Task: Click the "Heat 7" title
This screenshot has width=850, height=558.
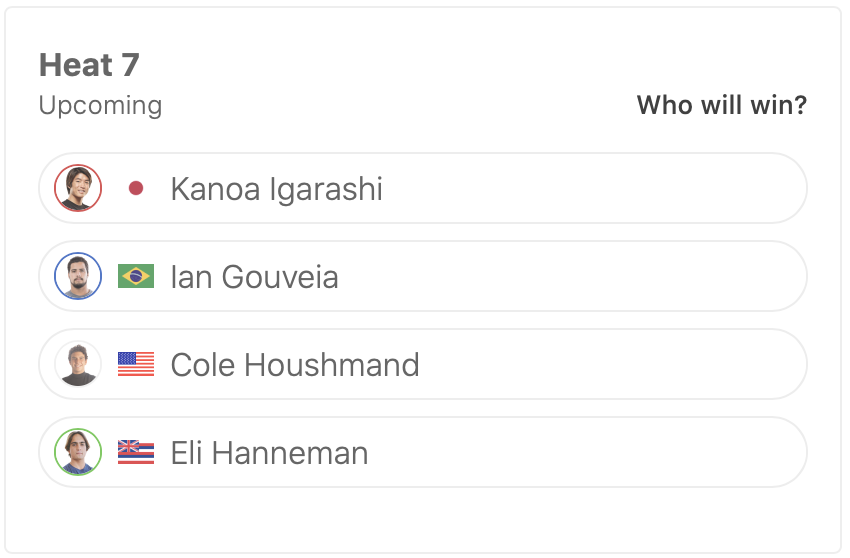Action: click(x=89, y=66)
